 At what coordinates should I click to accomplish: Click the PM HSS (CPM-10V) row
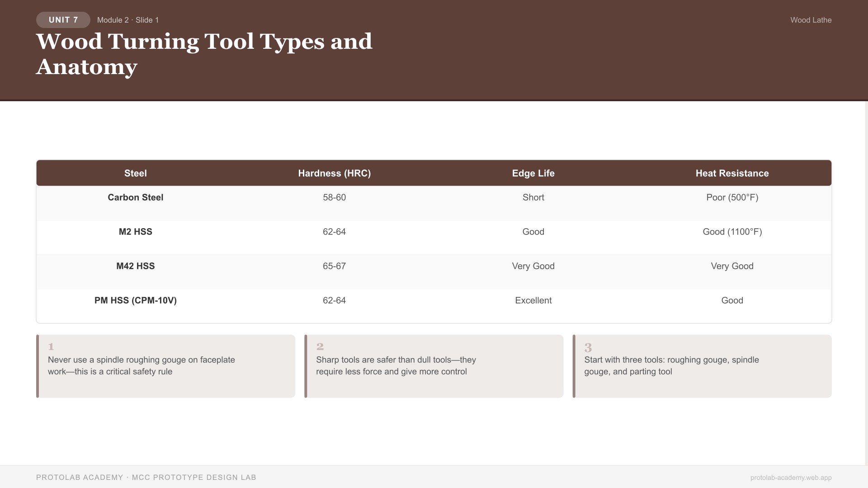pos(135,300)
